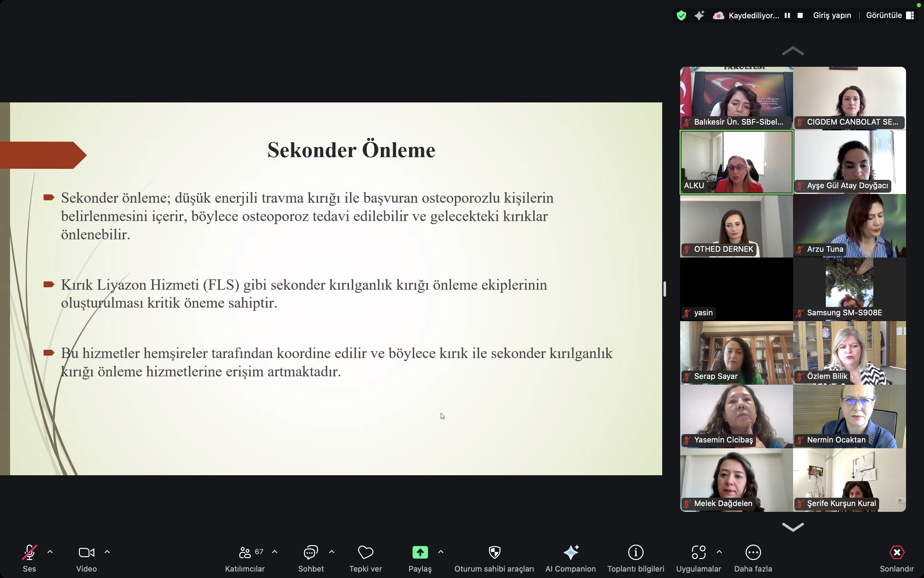Select the Arzu Tuna video tile

(x=850, y=225)
